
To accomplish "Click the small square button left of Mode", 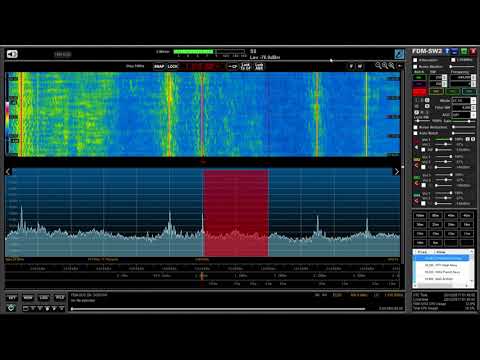I will coord(427,100).
